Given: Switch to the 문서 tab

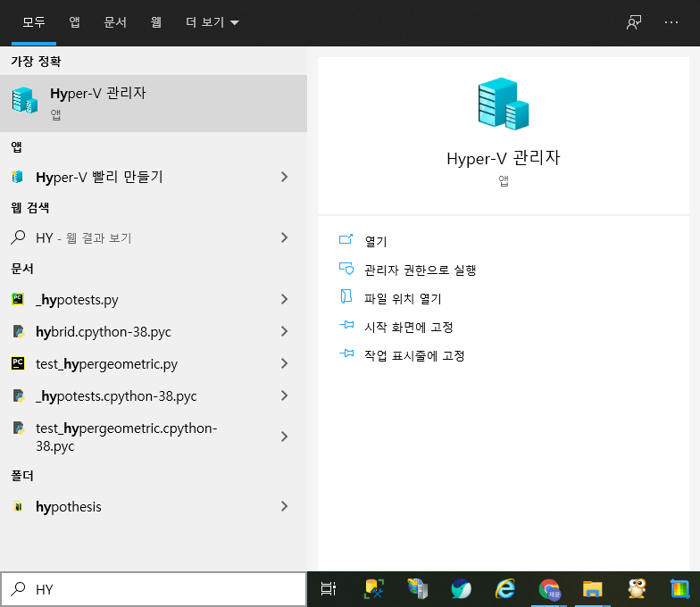Looking at the screenshot, I should (x=115, y=21).
